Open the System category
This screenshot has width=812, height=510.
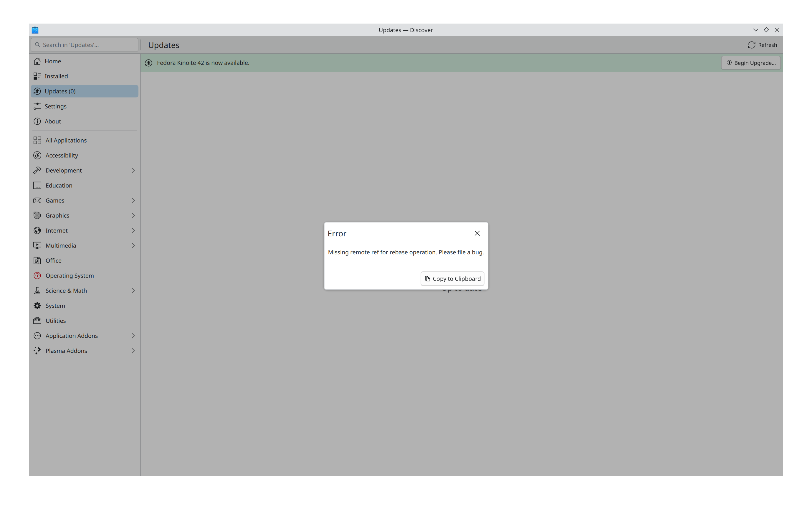[84, 306]
